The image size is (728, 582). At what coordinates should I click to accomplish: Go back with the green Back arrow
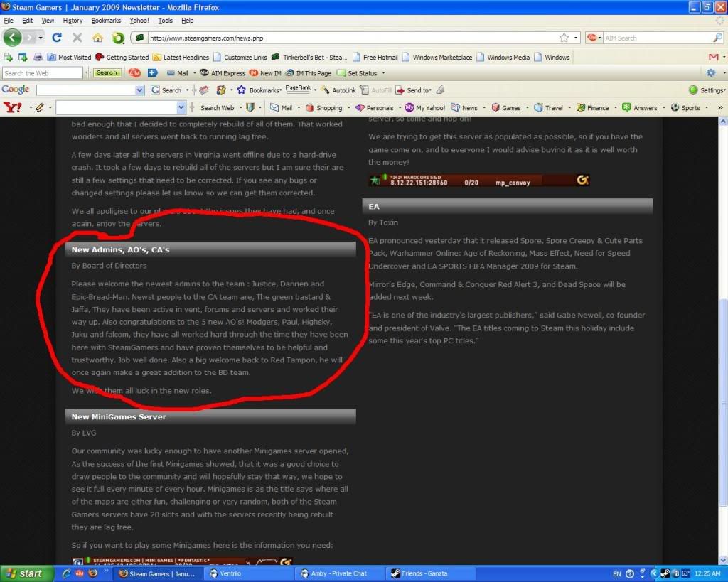13,38
